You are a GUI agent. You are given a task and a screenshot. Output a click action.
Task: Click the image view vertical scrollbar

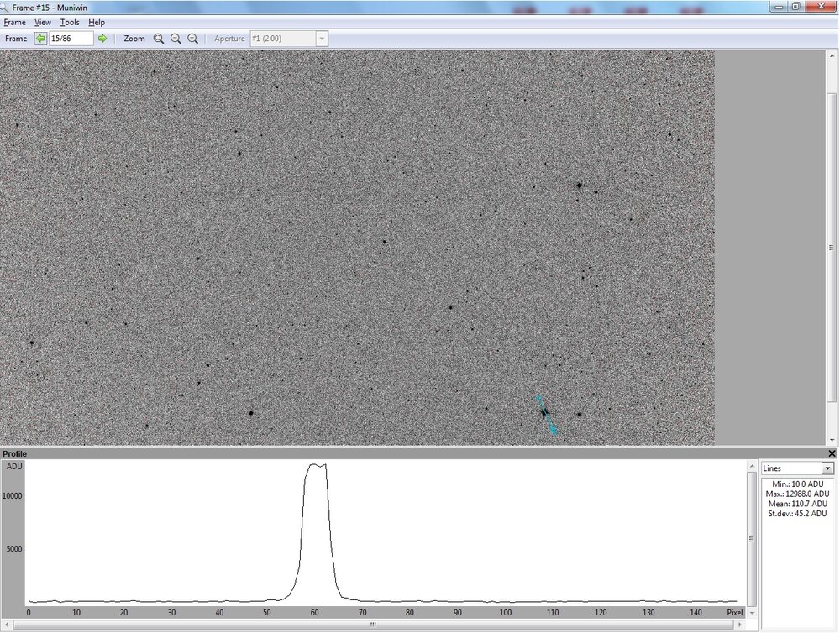pos(832,248)
